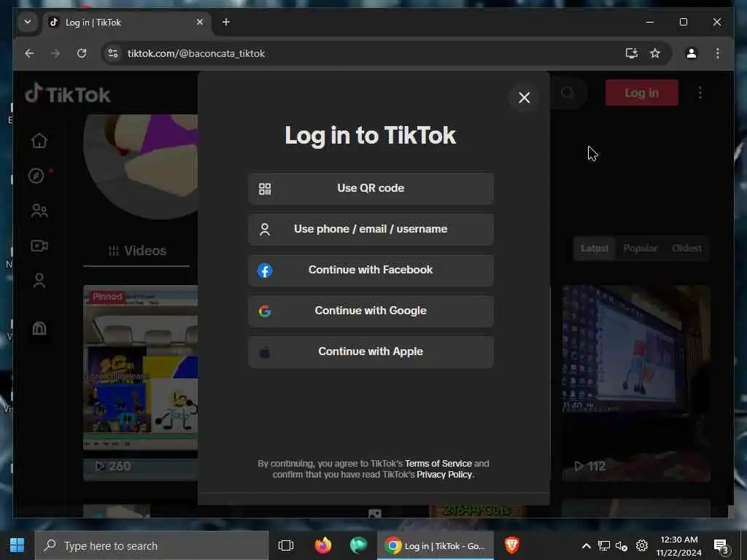747x560 pixels.
Task: Open the green bird taskbar app
Action: click(358, 545)
